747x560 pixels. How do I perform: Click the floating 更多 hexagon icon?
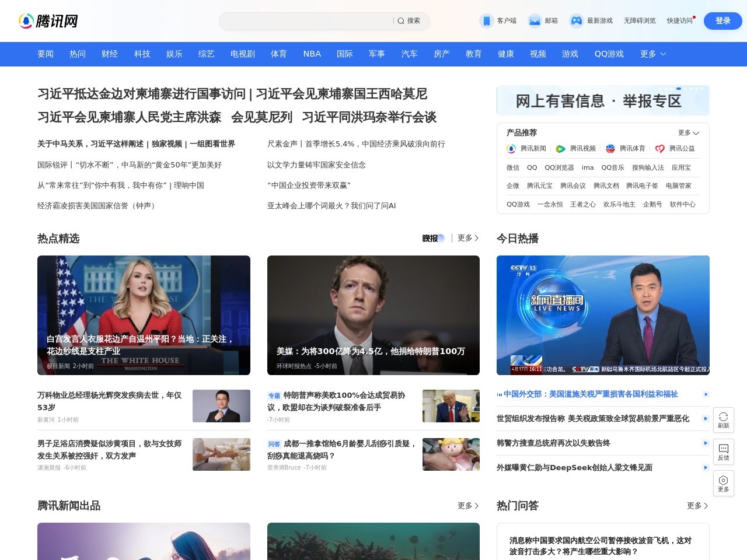click(x=724, y=480)
